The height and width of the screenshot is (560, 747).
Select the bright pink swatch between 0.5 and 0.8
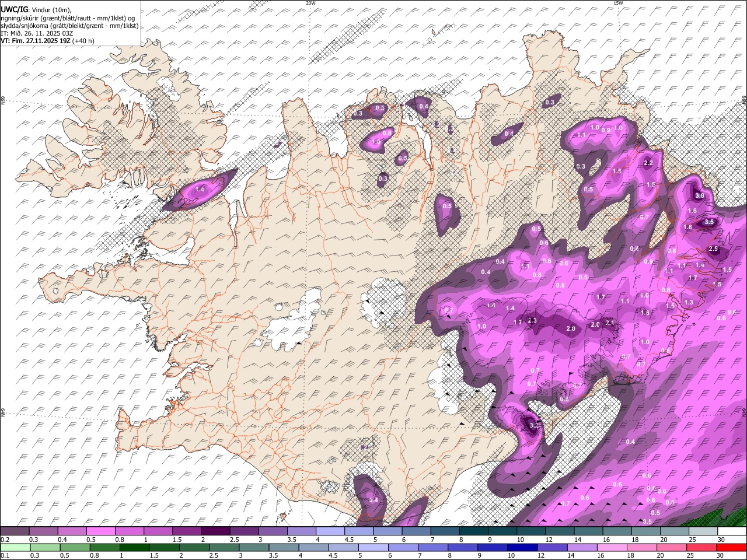(x=102, y=531)
